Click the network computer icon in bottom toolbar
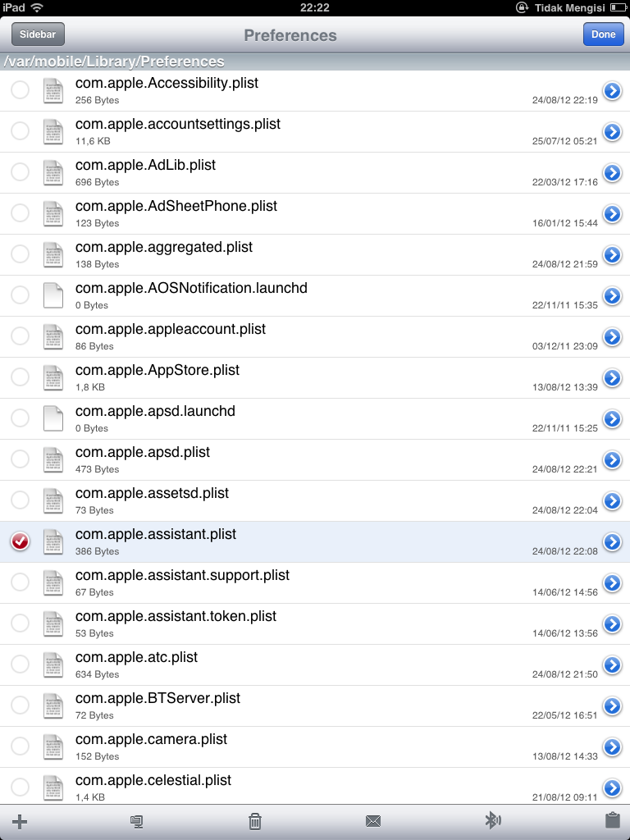Viewport: 630px width, 840px height. 137,821
